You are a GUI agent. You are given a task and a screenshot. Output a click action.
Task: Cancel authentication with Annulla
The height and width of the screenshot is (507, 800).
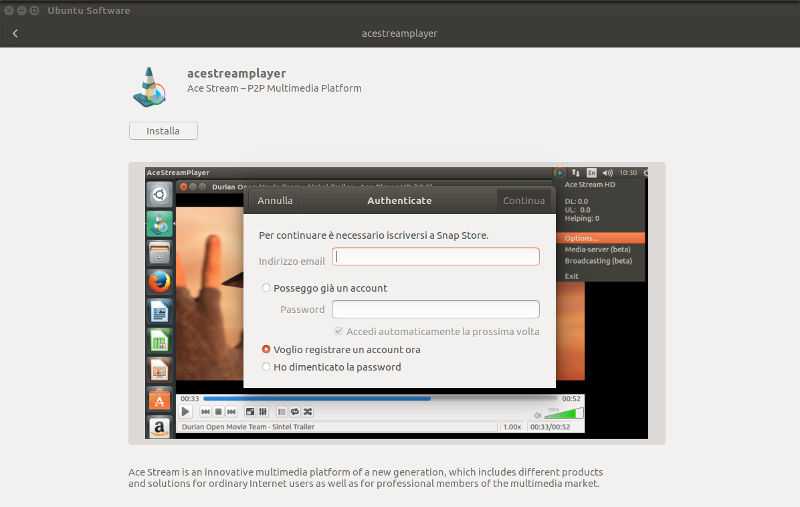[275, 201]
